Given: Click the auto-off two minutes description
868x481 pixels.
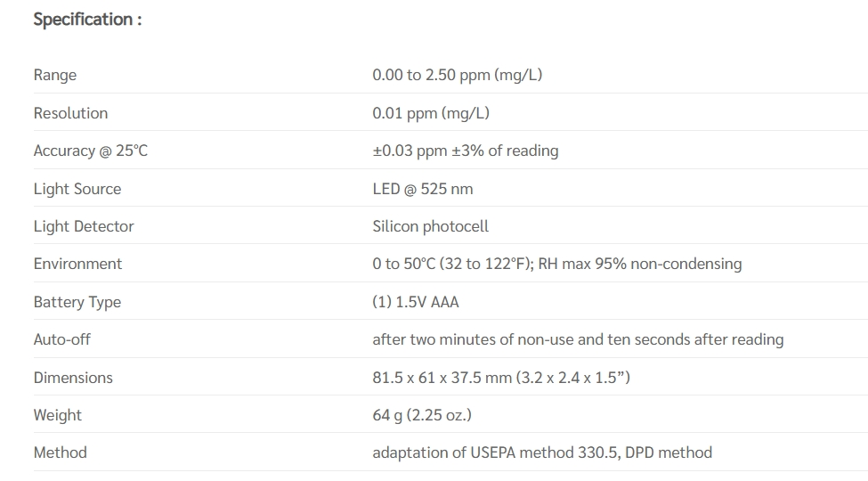Looking at the screenshot, I should [578, 339].
